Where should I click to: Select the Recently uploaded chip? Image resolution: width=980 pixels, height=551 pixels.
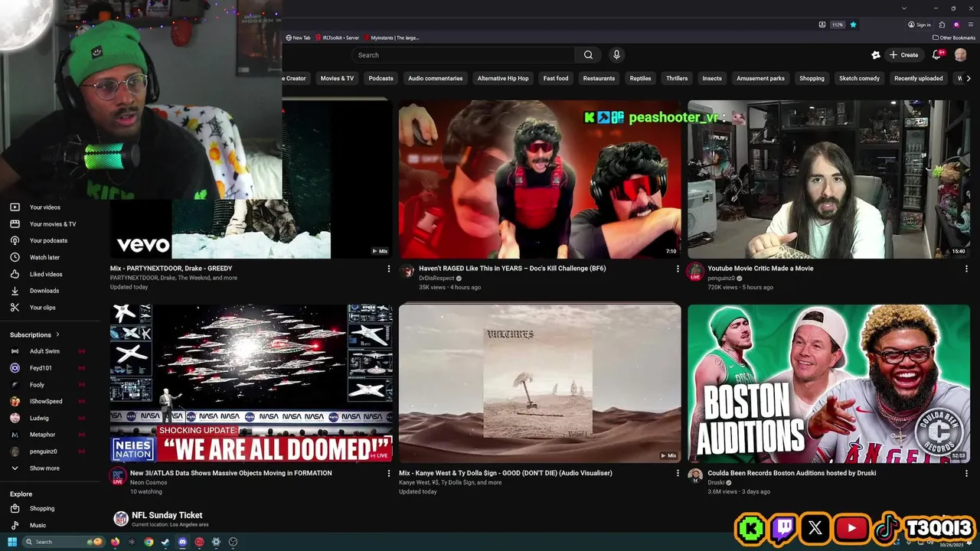pyautogui.click(x=919, y=78)
